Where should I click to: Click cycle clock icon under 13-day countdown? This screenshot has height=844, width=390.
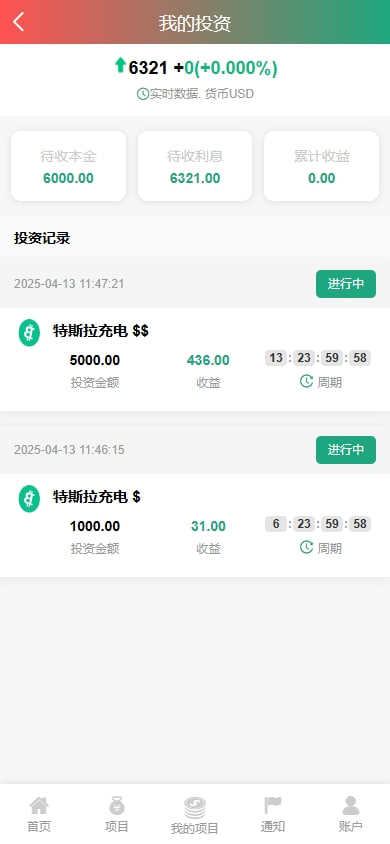306,382
